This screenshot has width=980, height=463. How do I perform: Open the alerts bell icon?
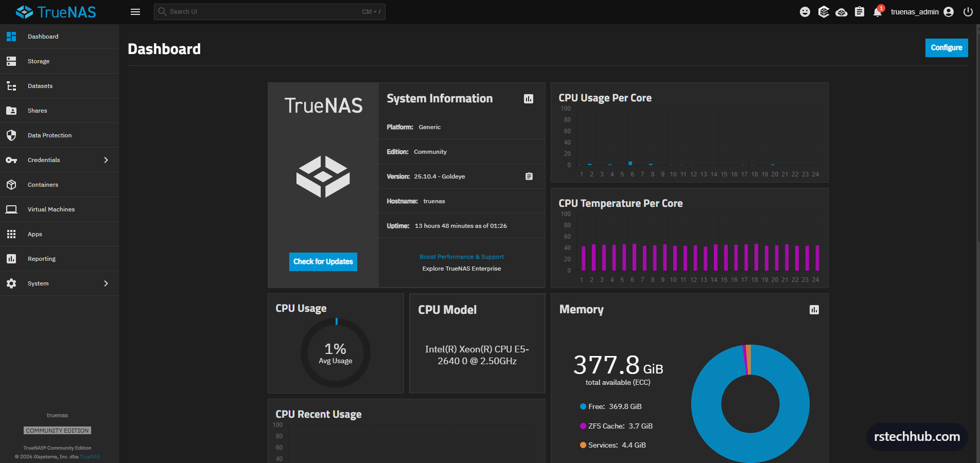[878, 12]
